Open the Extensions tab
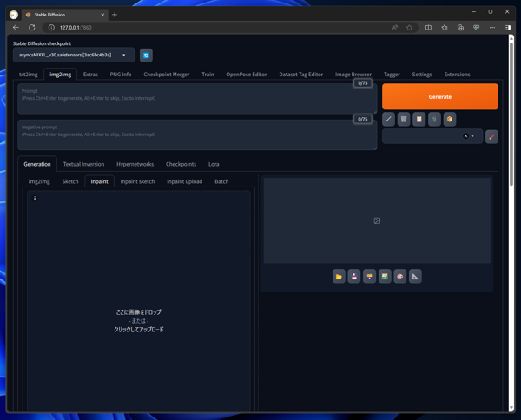Image resolution: width=521 pixels, height=420 pixels. pos(458,75)
